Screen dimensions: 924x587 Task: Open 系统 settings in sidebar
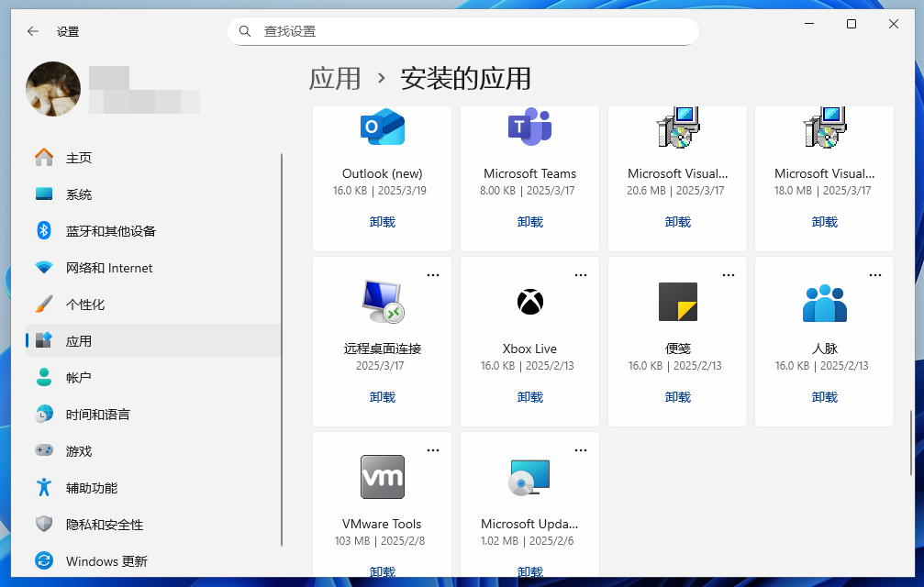(153, 194)
